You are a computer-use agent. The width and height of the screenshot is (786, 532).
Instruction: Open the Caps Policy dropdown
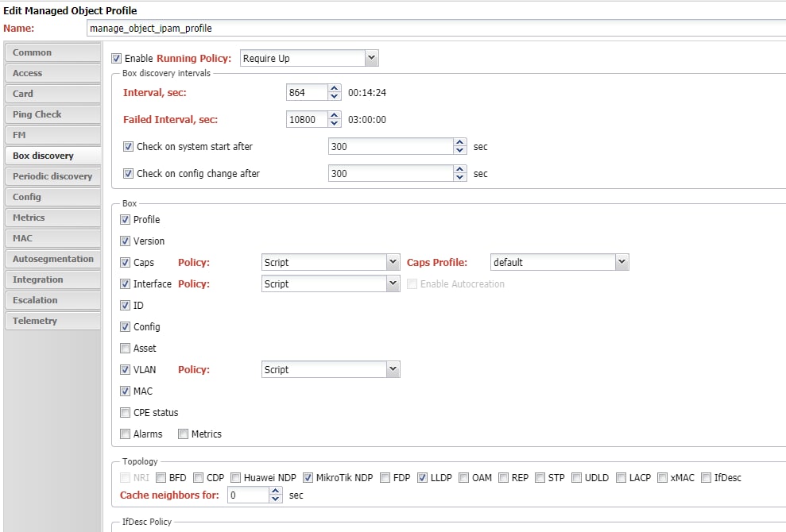[x=393, y=262]
